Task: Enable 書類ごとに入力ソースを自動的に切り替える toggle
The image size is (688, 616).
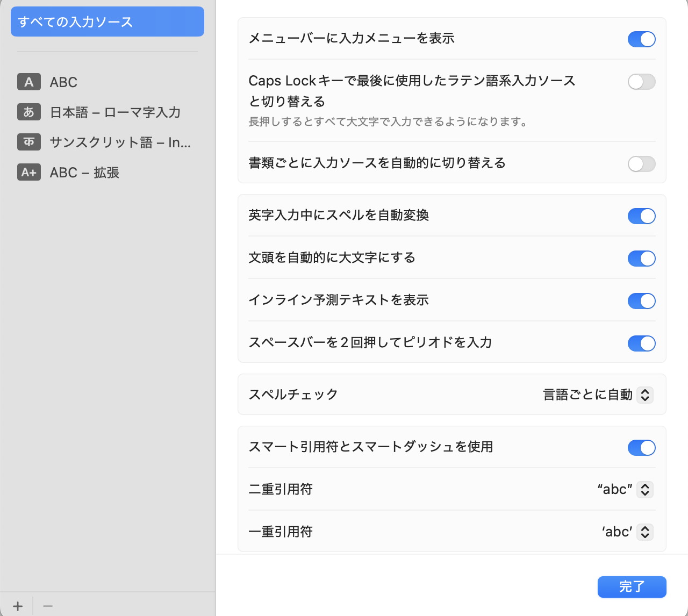Action: pos(641,164)
